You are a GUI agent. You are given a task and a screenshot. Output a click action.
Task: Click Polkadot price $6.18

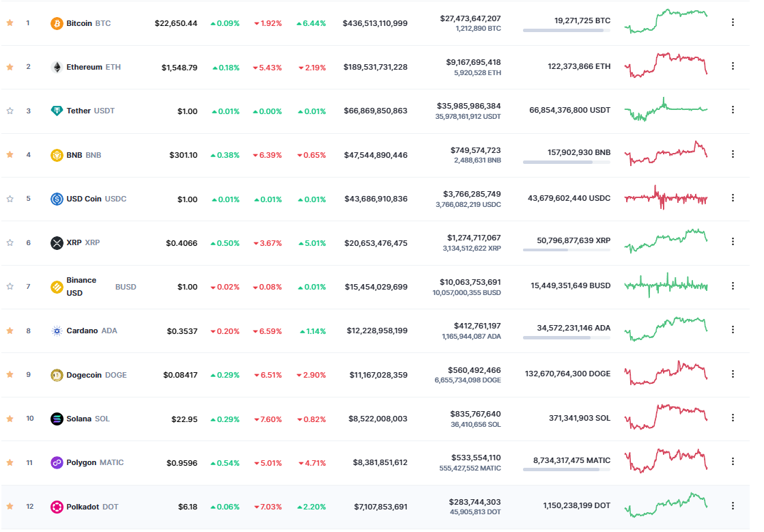tap(188, 507)
